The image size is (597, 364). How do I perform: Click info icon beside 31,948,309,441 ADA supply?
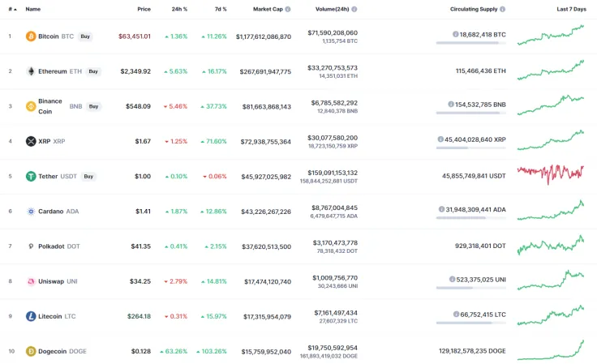coord(441,209)
